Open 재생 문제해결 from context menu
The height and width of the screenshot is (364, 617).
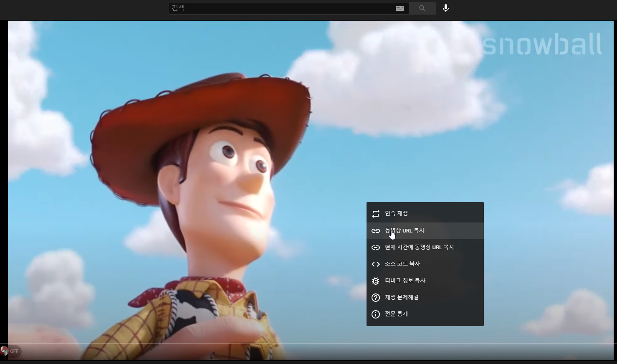click(x=425, y=297)
